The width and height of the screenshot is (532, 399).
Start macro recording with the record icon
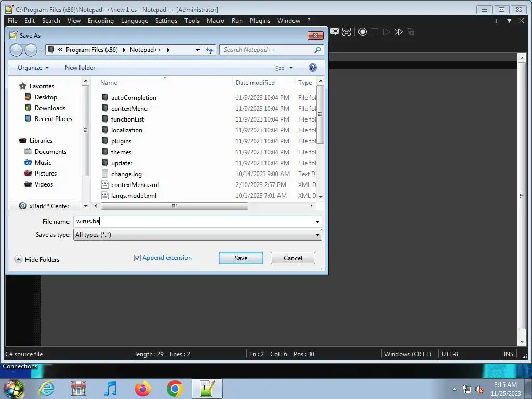tap(362, 32)
